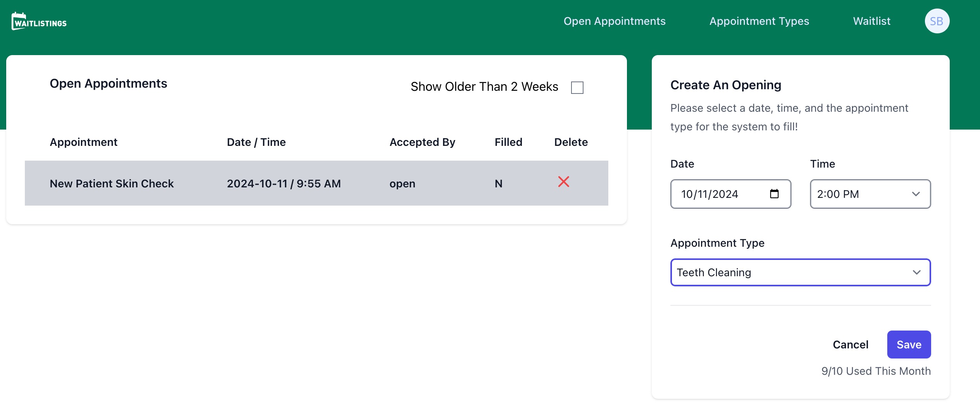
Task: Click the 10/11/2024 date field
Action: click(x=710, y=194)
